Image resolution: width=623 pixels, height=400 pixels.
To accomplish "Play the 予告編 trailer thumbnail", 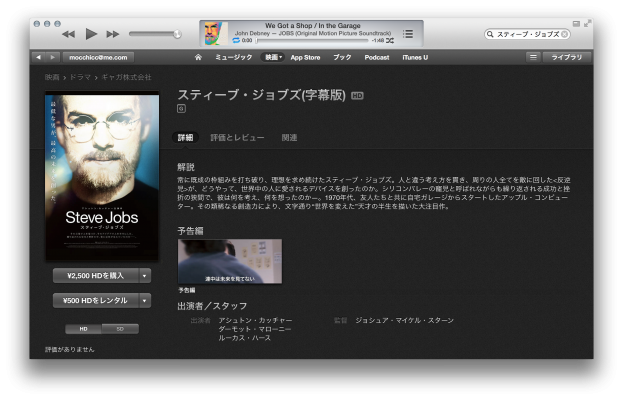I will point(230,261).
